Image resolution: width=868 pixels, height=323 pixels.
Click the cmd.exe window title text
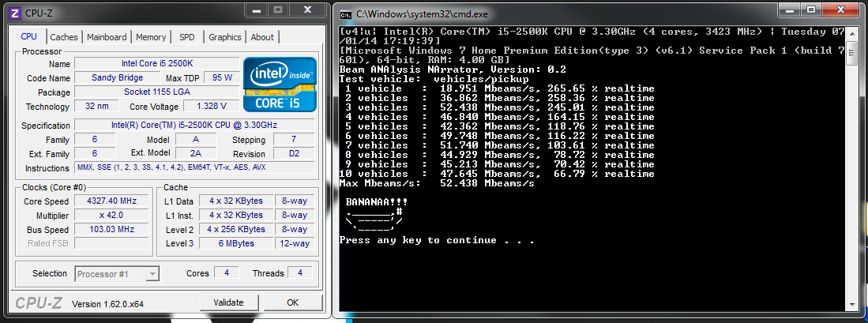[x=422, y=14]
